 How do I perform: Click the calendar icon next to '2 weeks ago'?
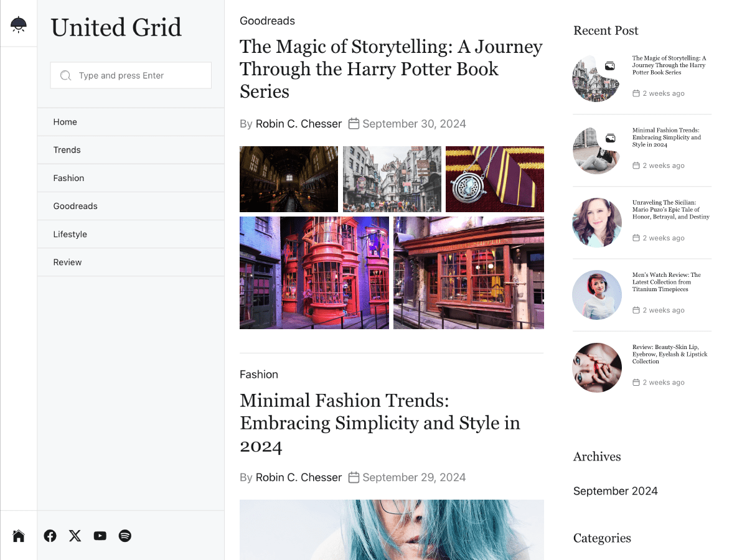(636, 93)
